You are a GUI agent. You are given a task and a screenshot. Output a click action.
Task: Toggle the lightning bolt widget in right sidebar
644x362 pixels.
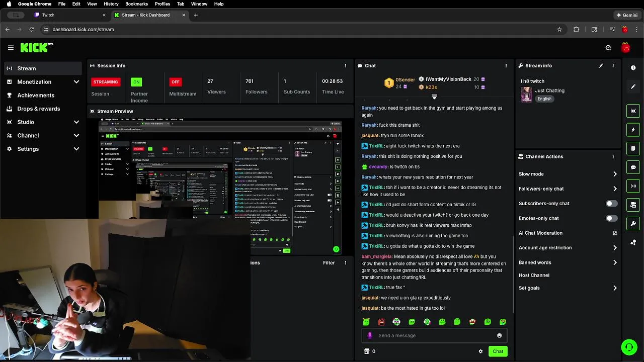[x=633, y=130]
